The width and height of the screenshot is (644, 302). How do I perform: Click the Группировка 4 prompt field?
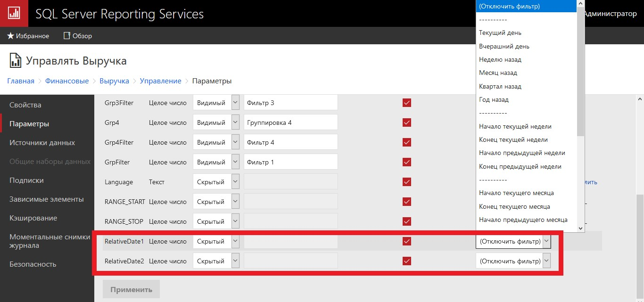[x=291, y=122]
